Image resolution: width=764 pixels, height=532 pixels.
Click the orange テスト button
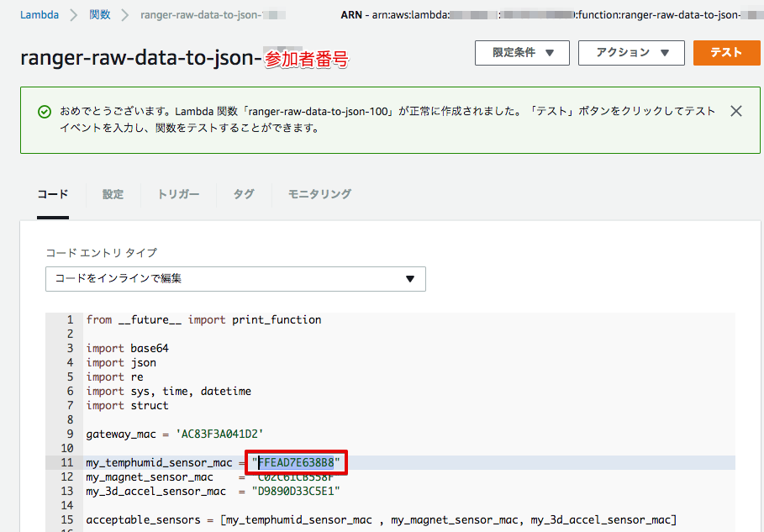pyautogui.click(x=726, y=53)
